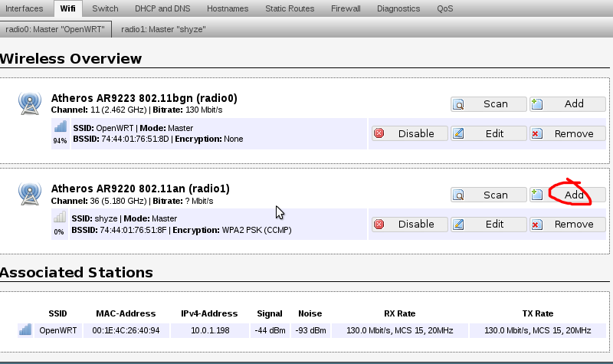Click the radio1 antenna icon

30,194
